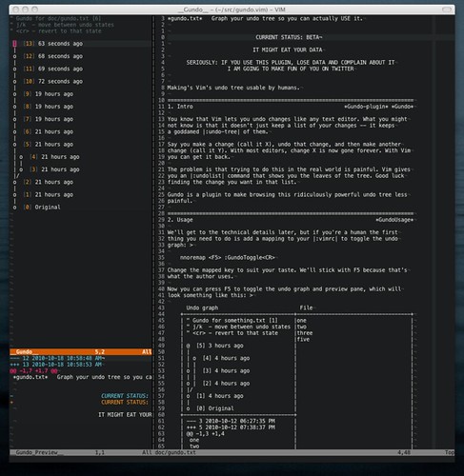
Task: Click the __Gundo__ orange status line
Action: click(81, 351)
